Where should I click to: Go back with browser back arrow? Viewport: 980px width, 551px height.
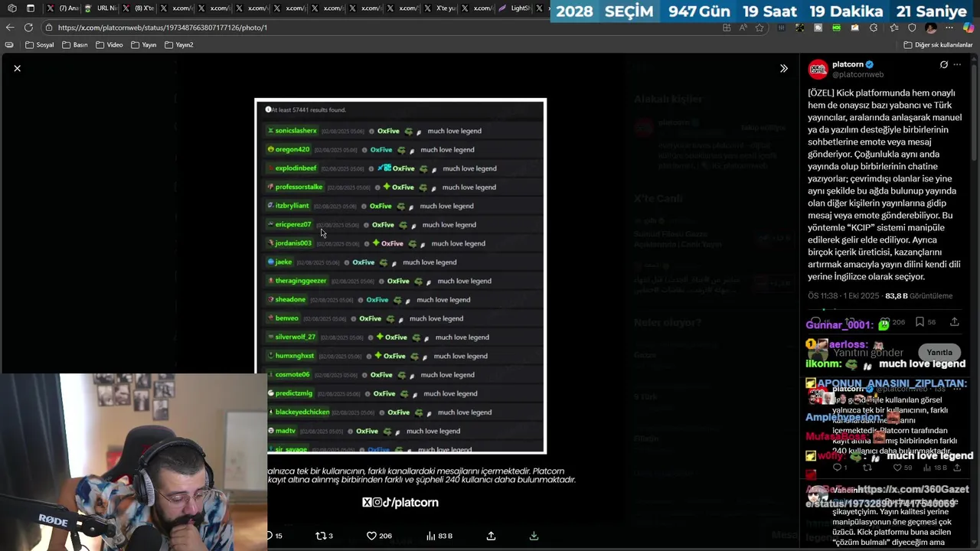9,28
